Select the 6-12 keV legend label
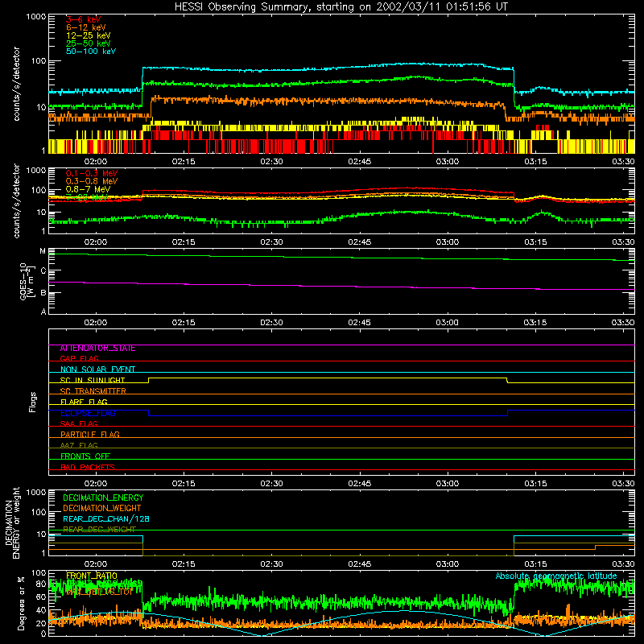This screenshot has height=644, width=644. (86, 27)
